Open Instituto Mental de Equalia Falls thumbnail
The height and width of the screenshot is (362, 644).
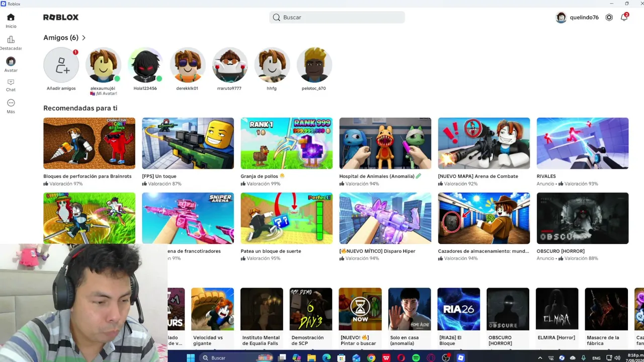point(262,309)
